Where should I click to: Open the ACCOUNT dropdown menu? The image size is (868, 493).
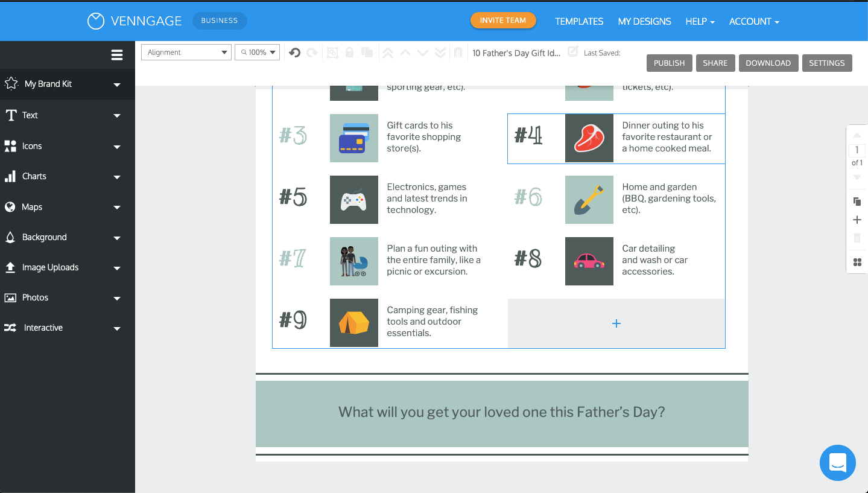click(753, 21)
